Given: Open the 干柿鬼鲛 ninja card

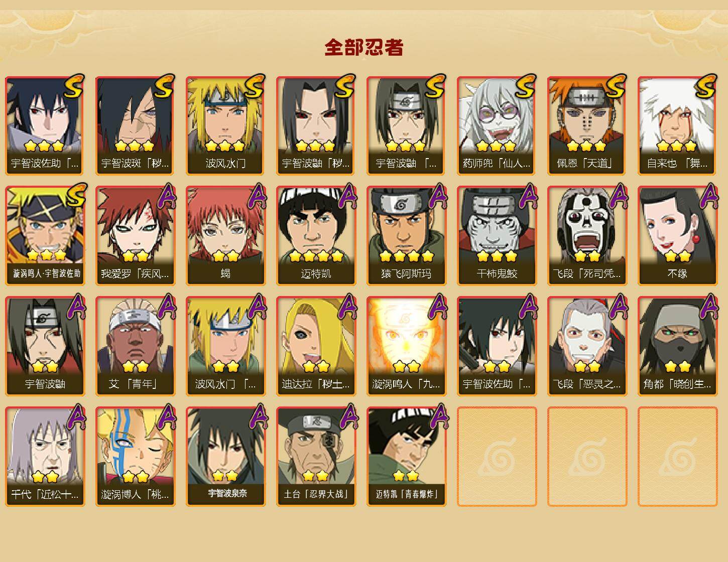Looking at the screenshot, I should coord(497,236).
